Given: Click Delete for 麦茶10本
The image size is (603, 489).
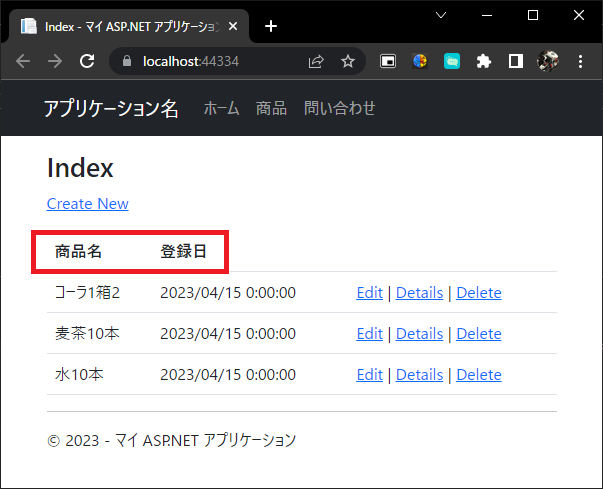Looking at the screenshot, I should (479, 334).
